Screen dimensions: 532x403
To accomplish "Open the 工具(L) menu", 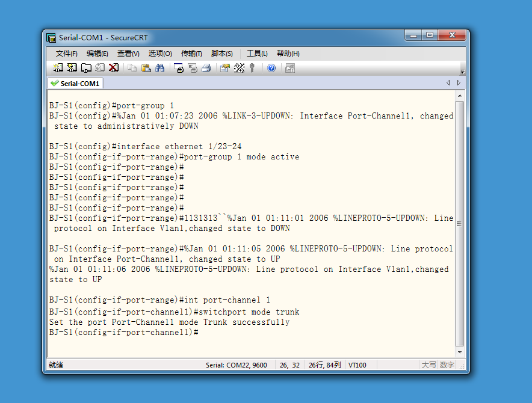I will pyautogui.click(x=257, y=54).
